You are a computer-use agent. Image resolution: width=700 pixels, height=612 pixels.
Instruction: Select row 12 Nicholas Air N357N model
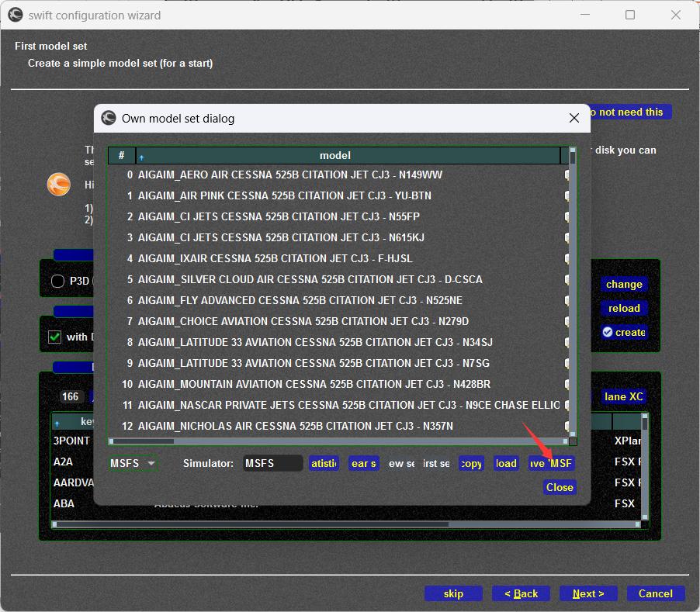click(338, 426)
